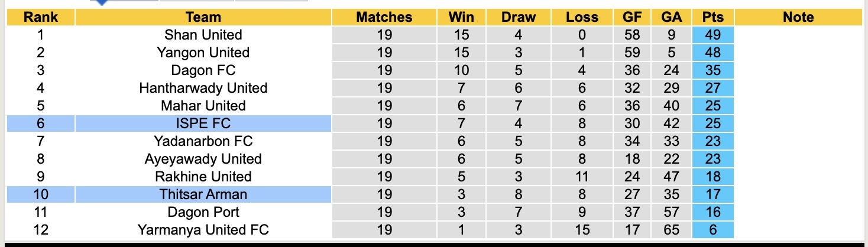Select the highlighted Thitsar Arman team name
Screen dimensions: 868x247
[x=203, y=194]
